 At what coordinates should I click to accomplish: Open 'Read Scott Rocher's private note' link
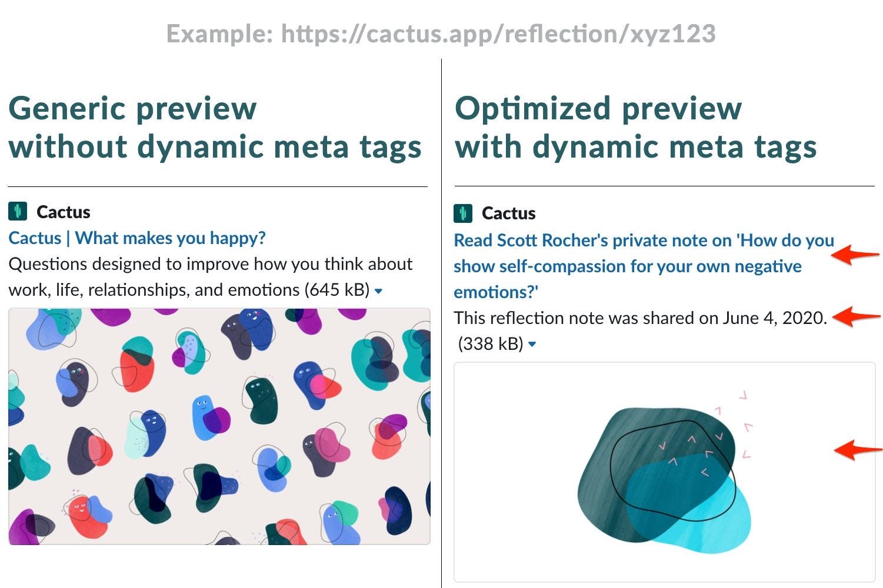644,266
